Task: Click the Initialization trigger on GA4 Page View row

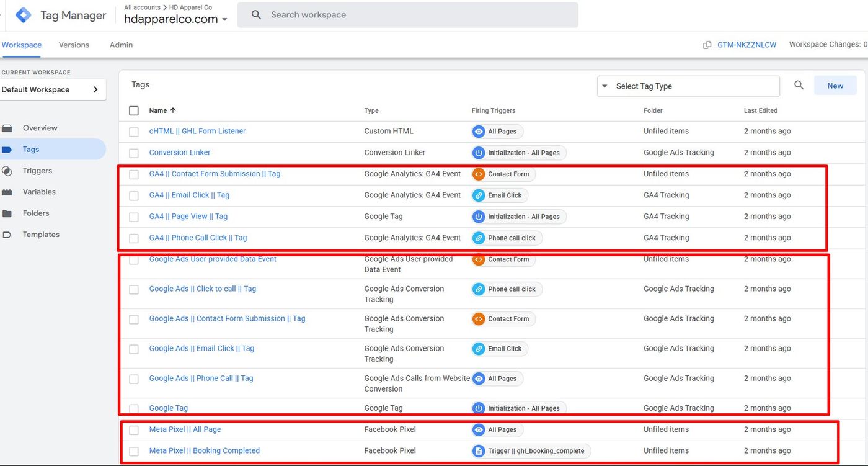Action: [x=519, y=217]
